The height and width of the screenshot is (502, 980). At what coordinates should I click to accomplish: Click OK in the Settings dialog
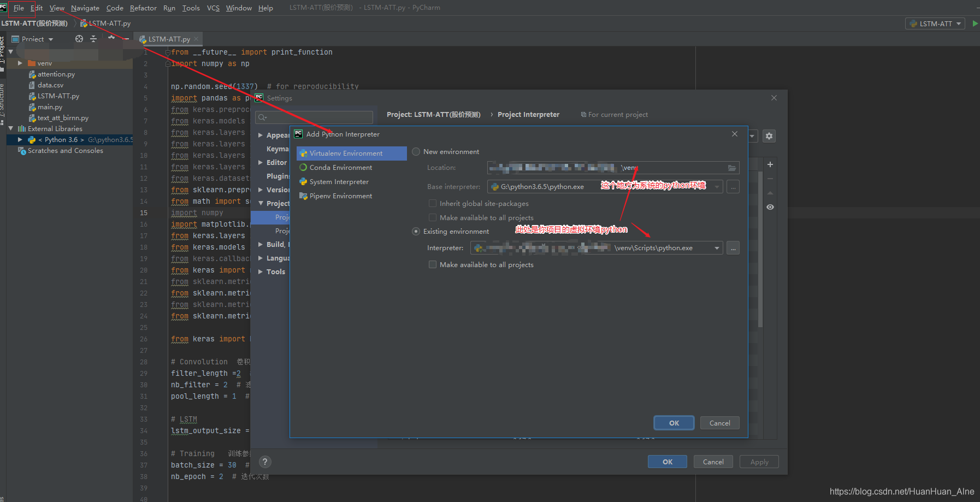tap(668, 462)
